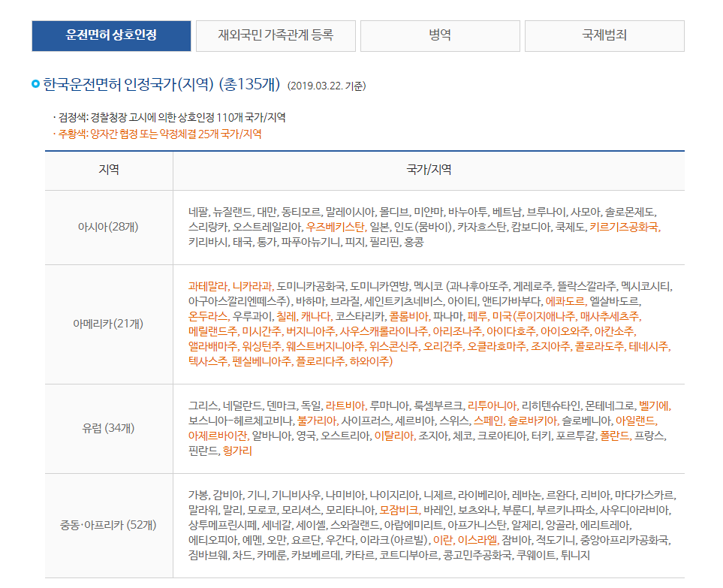Click the 아메리카(21개) region cell
The width and height of the screenshot is (723, 588).
tap(108, 324)
